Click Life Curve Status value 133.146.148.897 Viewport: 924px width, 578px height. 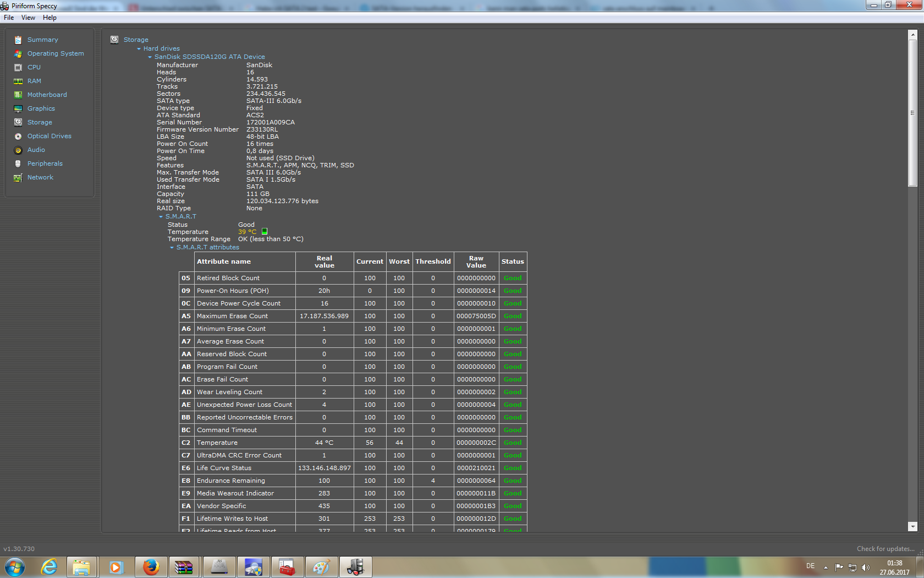tap(324, 468)
